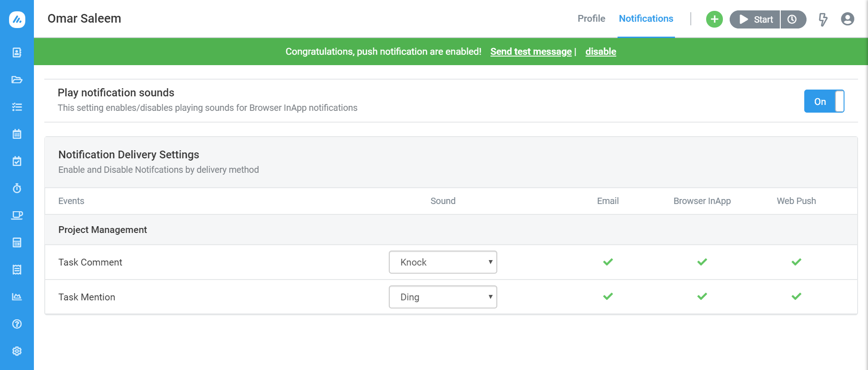Viewport: 868px width, 370px height.
Task: Open the coffee cup icon in sidebar
Action: (17, 215)
